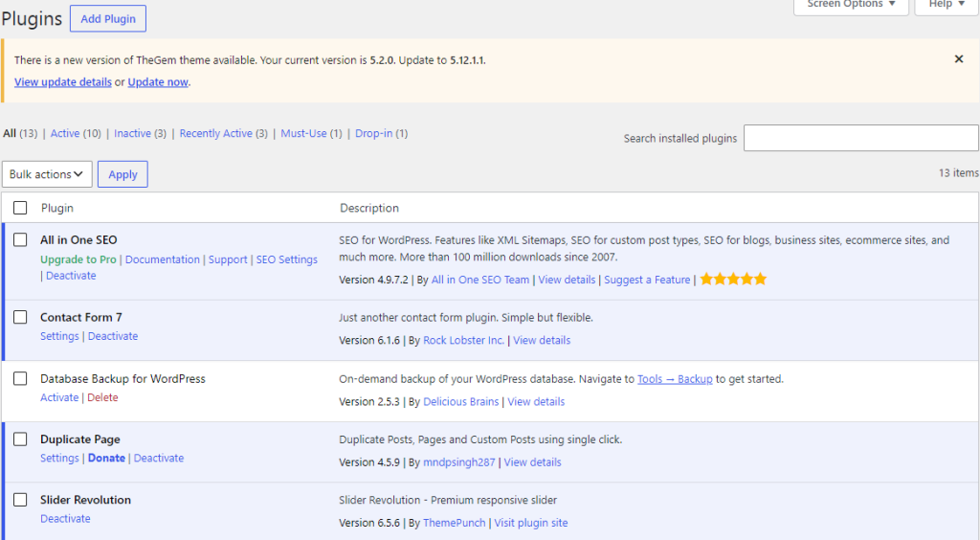The width and height of the screenshot is (980, 540).
Task: Click Upgrade to Pro for All in One SEO
Action: [x=78, y=259]
